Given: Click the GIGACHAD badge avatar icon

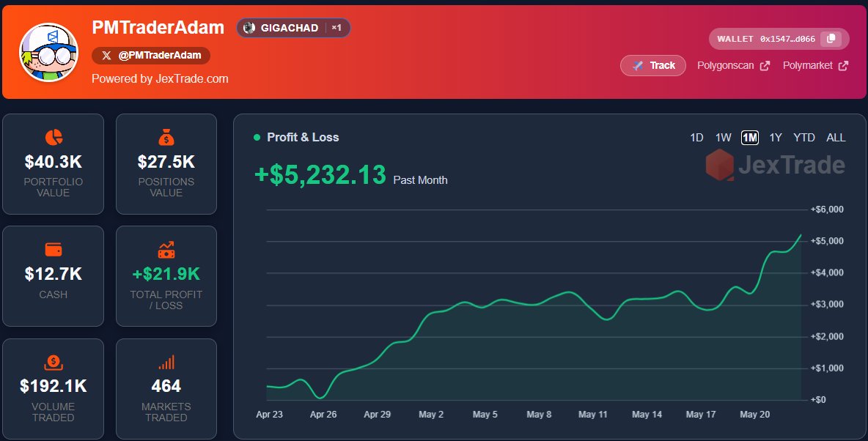Looking at the screenshot, I should pyautogui.click(x=249, y=28).
